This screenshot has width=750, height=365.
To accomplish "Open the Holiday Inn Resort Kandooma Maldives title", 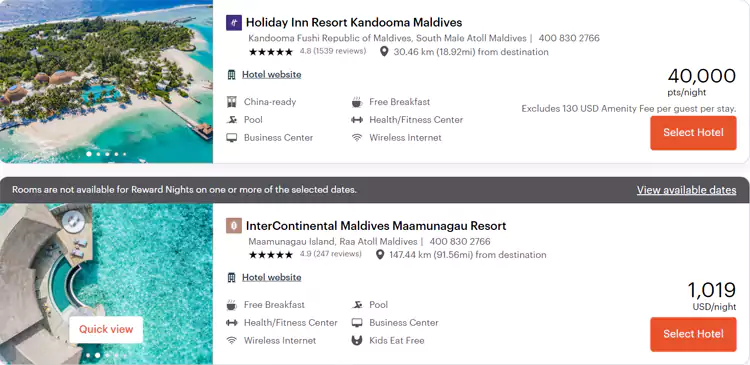I will (353, 22).
